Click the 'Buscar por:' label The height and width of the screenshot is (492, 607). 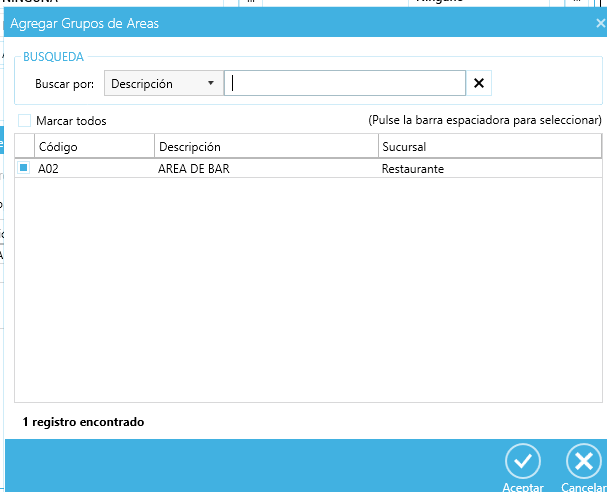point(64,84)
